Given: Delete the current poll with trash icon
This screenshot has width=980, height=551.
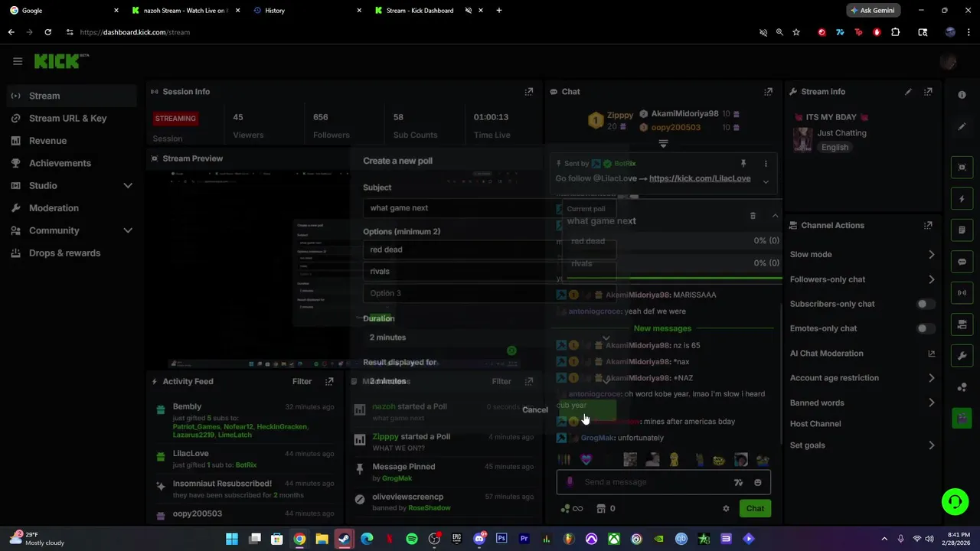Looking at the screenshot, I should (x=753, y=216).
